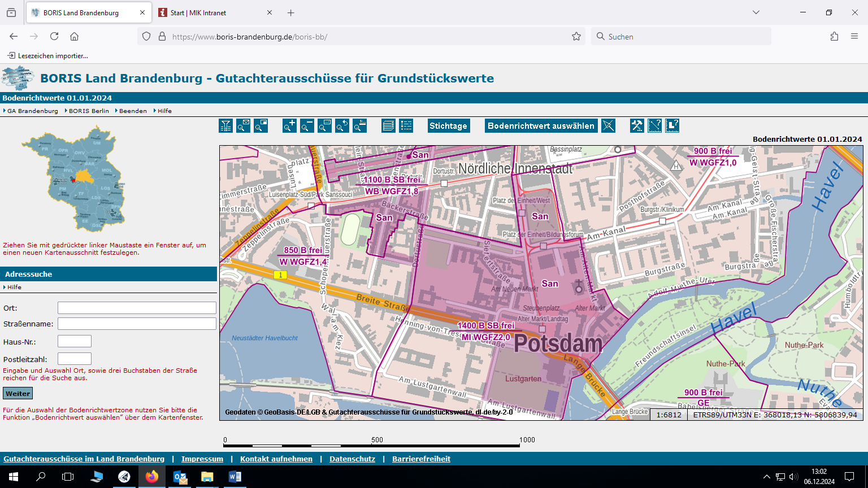Open Gutachterausschüsse im Land Brandenburg link

point(84,459)
